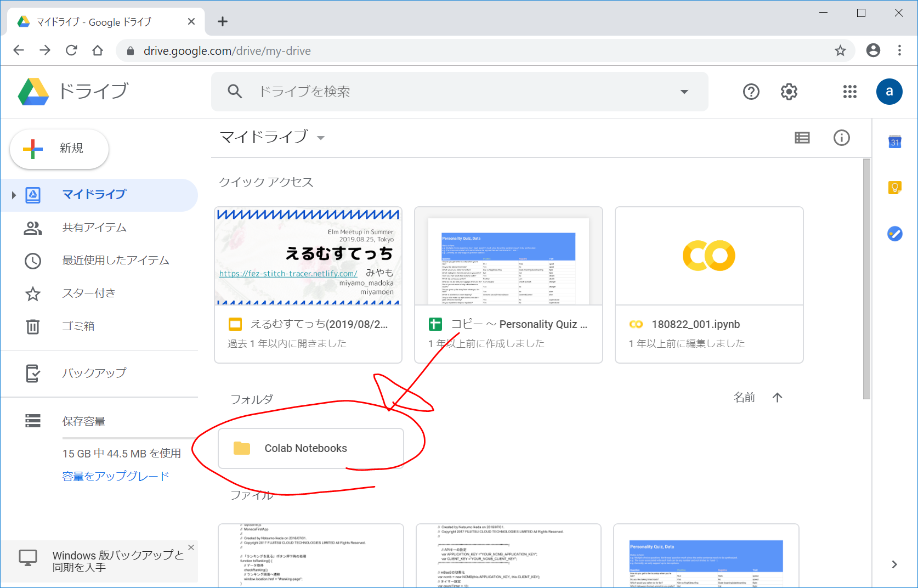
Task: Expand マイドライブ tree in sidebar
Action: coord(14,195)
